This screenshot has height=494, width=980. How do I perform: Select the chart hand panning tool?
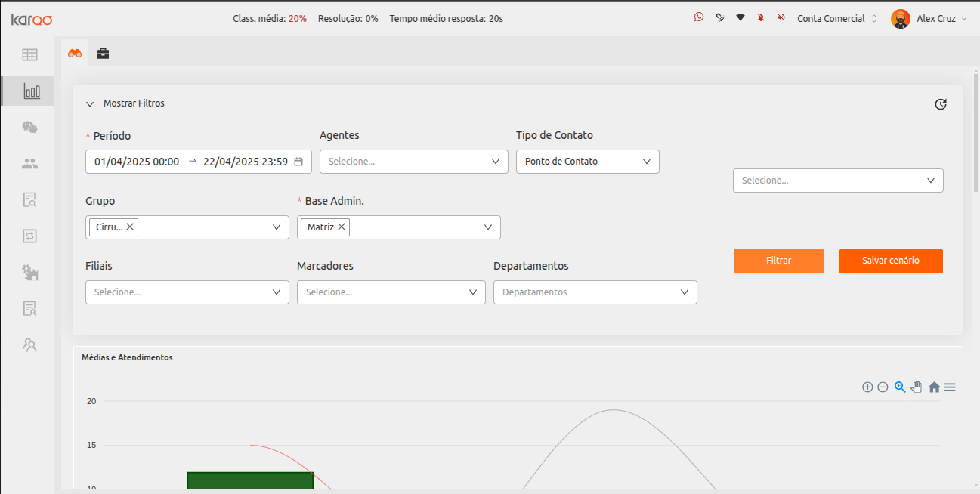click(917, 387)
